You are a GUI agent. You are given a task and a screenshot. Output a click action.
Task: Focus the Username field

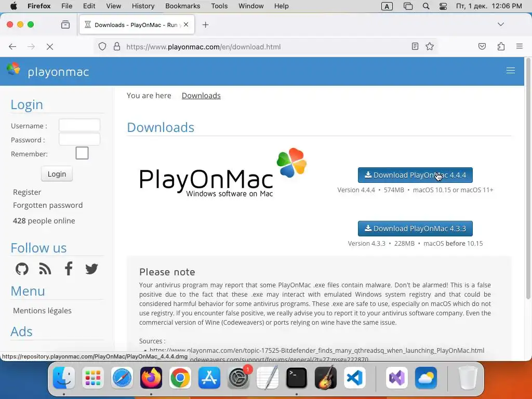pyautogui.click(x=79, y=125)
